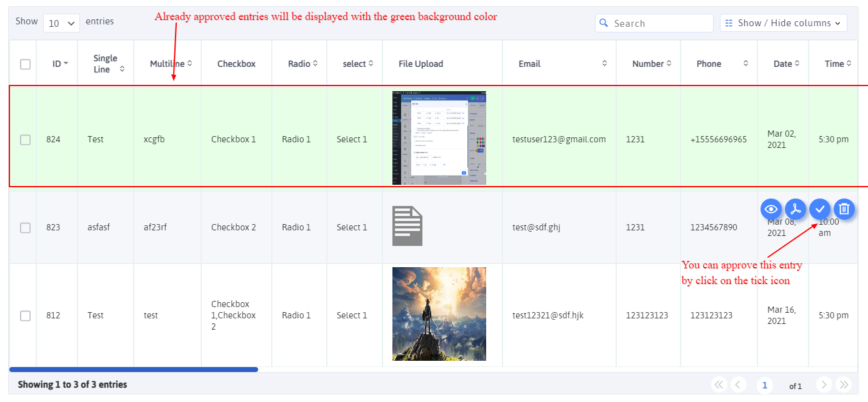The image size is (868, 402).
Task: Tick the checkbox for entry 823
Action: pyautogui.click(x=26, y=228)
